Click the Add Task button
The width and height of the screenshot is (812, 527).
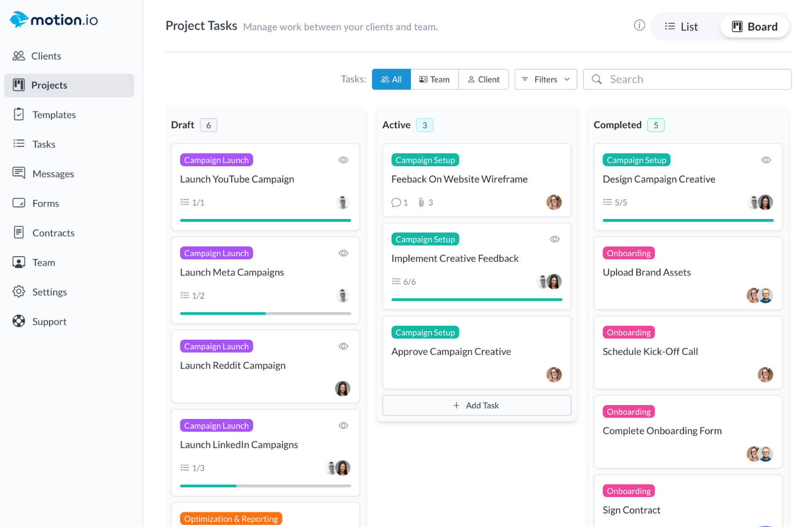point(476,406)
